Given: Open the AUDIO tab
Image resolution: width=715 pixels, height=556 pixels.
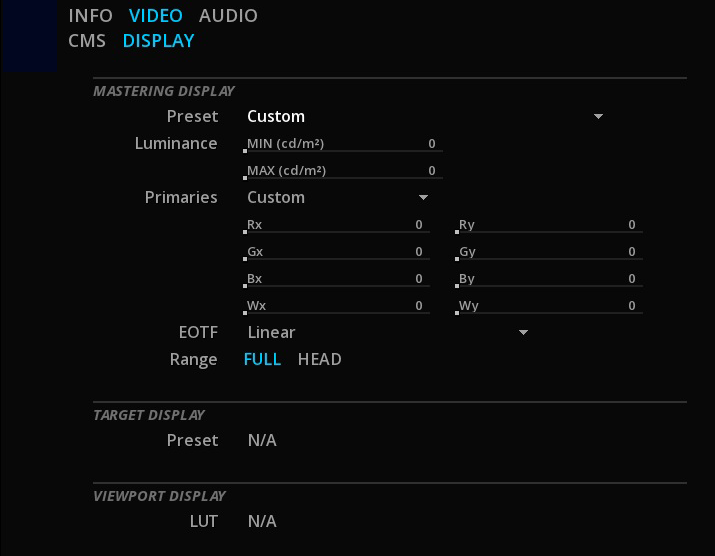Looking at the screenshot, I should point(228,16).
